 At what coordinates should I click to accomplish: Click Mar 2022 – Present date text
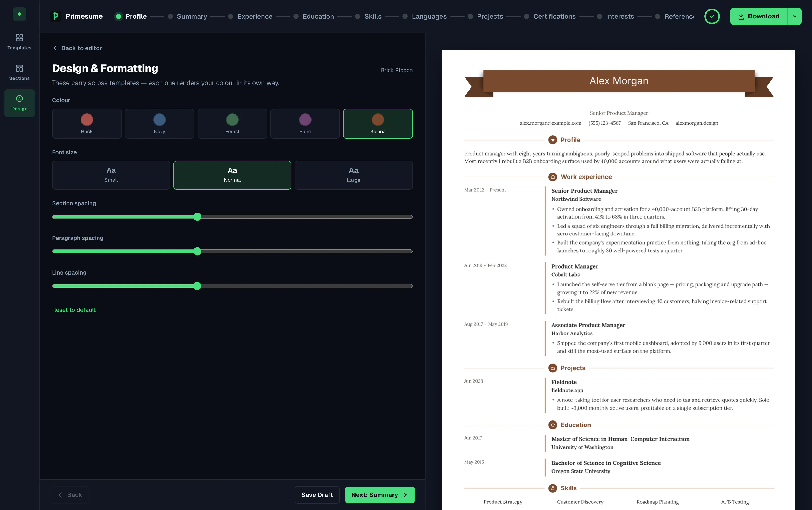click(x=485, y=190)
